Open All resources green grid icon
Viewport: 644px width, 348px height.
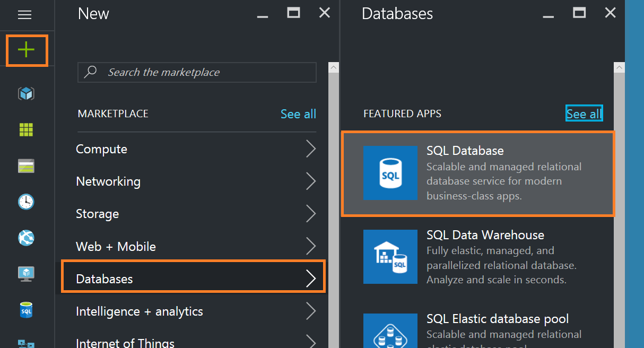(26, 129)
